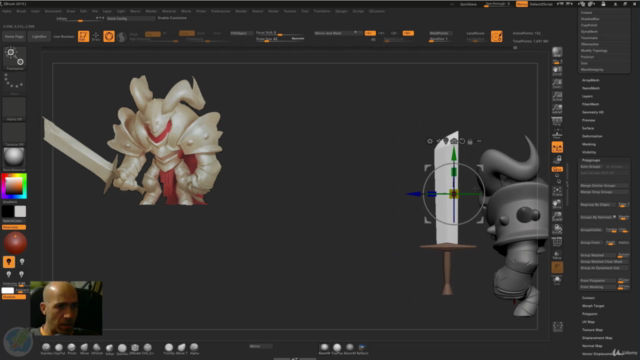This screenshot has height=360, width=640.
Task: Open the Zplugin menu
Action: [341, 11]
